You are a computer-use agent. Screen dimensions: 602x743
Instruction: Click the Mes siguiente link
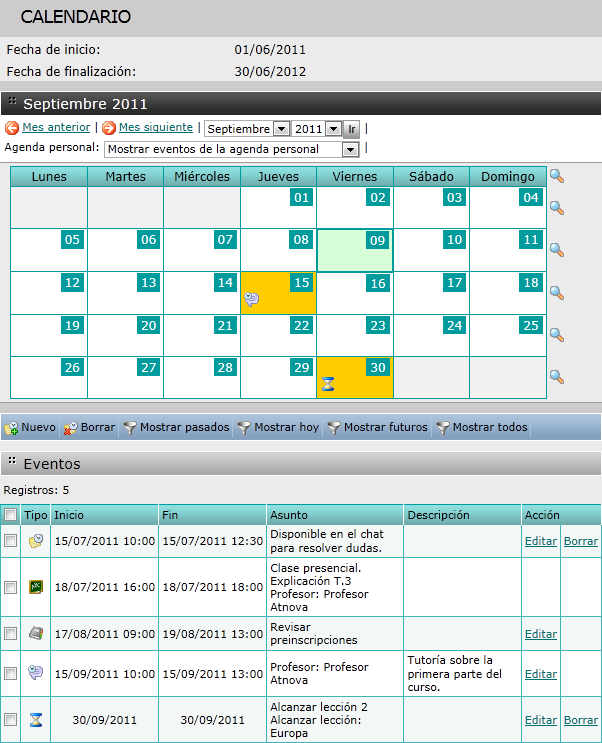(156, 127)
